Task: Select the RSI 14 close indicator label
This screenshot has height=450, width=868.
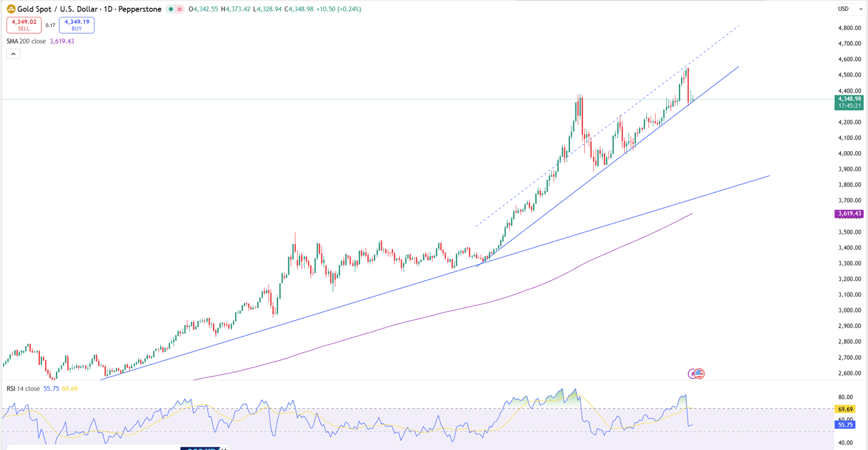Action: click(23, 389)
